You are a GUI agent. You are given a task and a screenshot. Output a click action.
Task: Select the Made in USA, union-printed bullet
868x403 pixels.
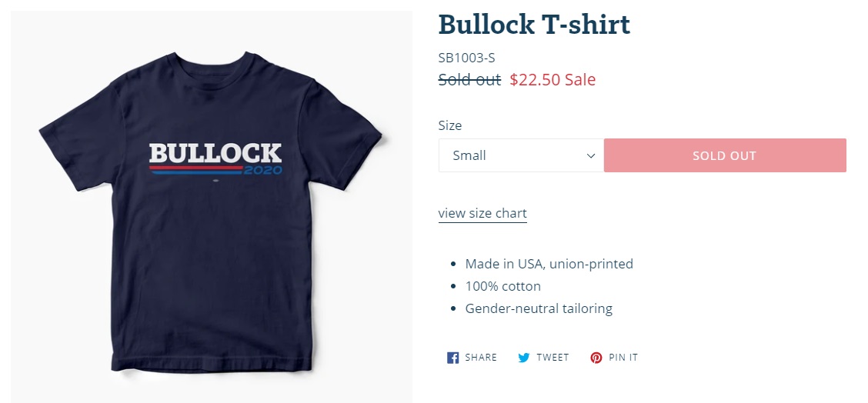[549, 264]
